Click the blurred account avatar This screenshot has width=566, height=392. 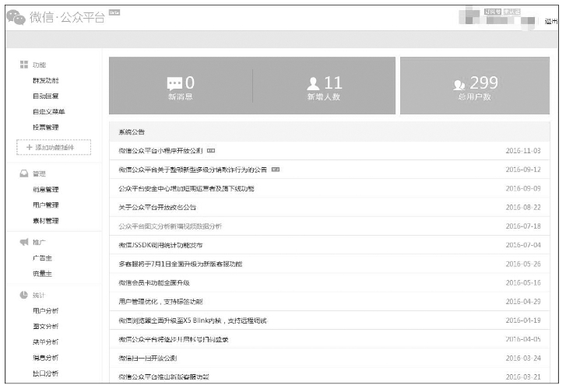pyautogui.click(x=469, y=17)
